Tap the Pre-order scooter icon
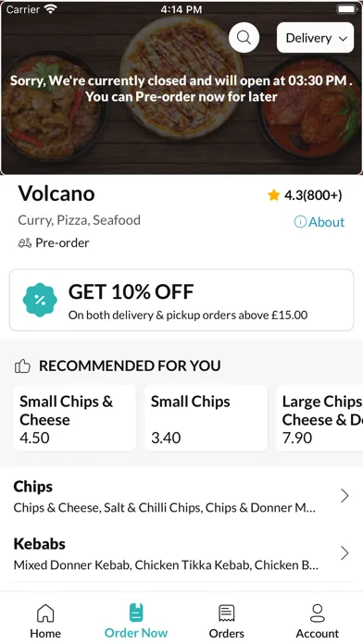The height and width of the screenshot is (644, 363). [x=25, y=243]
